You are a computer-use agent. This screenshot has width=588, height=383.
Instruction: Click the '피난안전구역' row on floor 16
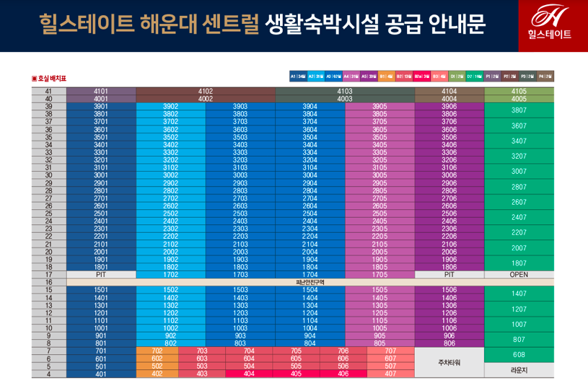[310, 282]
